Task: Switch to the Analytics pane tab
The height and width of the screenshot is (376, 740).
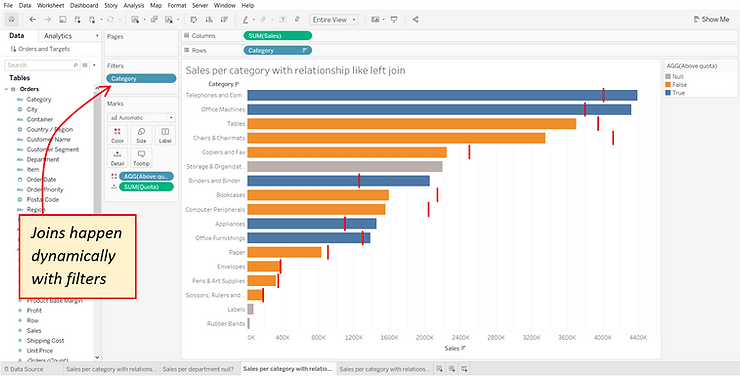Action: (58, 36)
